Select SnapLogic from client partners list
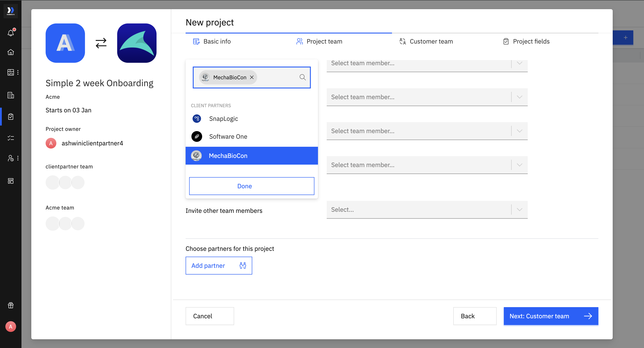The width and height of the screenshot is (644, 348). click(x=223, y=119)
